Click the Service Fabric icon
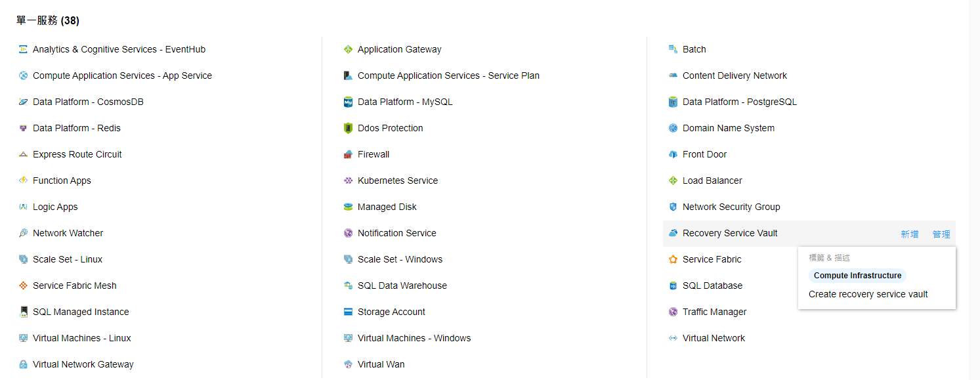Viewport: 980px width, 380px height. click(x=673, y=259)
